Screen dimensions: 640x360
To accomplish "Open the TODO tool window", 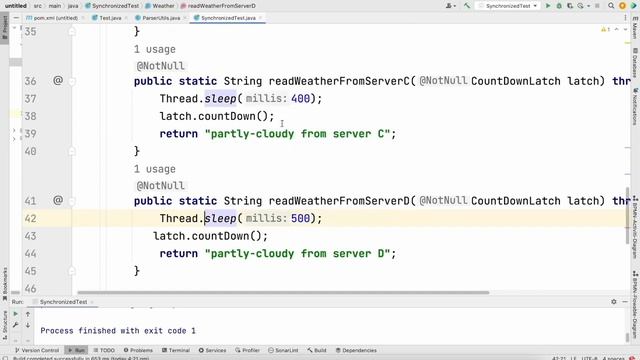I will 104,350.
